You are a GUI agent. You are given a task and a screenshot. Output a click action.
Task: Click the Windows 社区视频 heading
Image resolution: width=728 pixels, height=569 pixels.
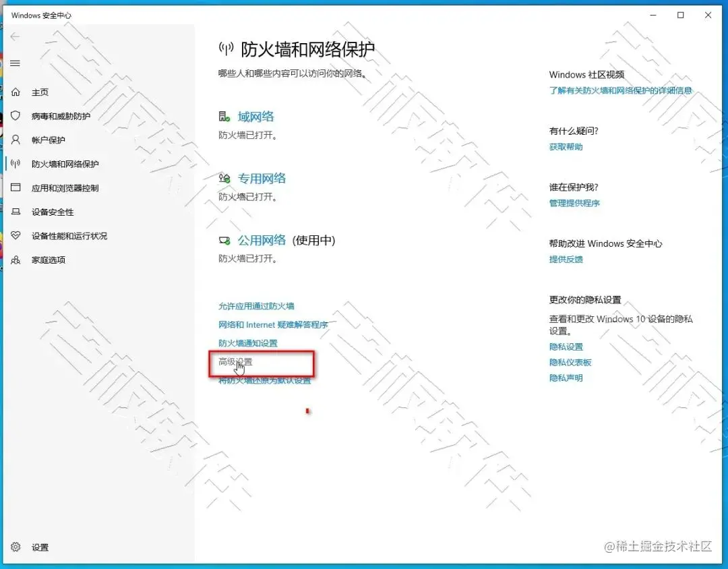(586, 75)
